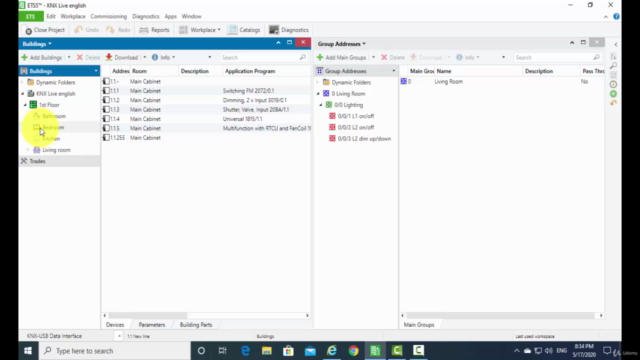Open Reports from the toolbar
The height and width of the screenshot is (360, 640).
point(154,30)
